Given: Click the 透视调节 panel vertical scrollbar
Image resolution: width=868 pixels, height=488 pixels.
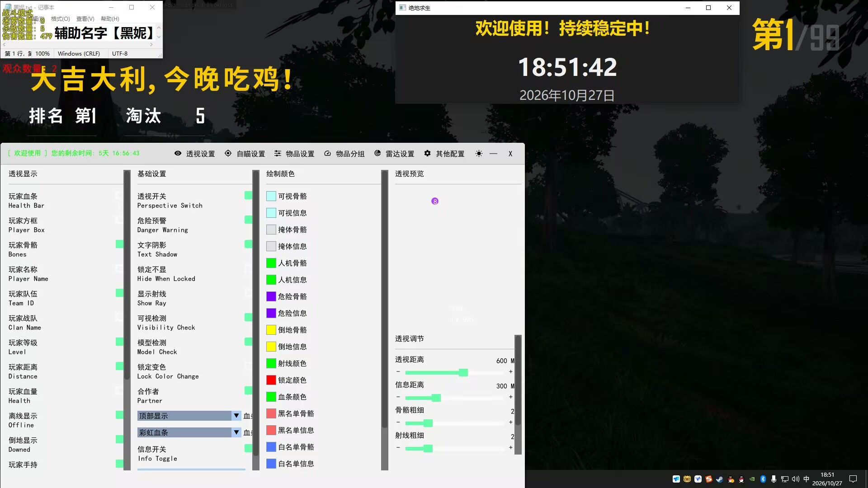Looking at the screenshot, I should click(x=518, y=394).
